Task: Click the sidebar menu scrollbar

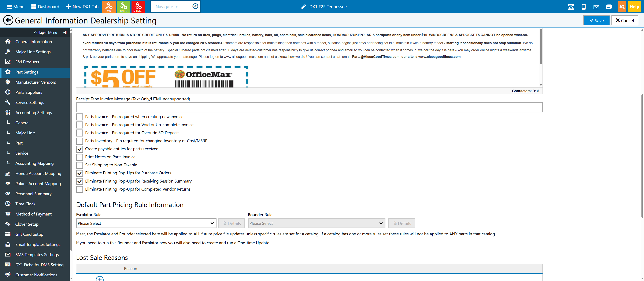Action: coord(71,141)
